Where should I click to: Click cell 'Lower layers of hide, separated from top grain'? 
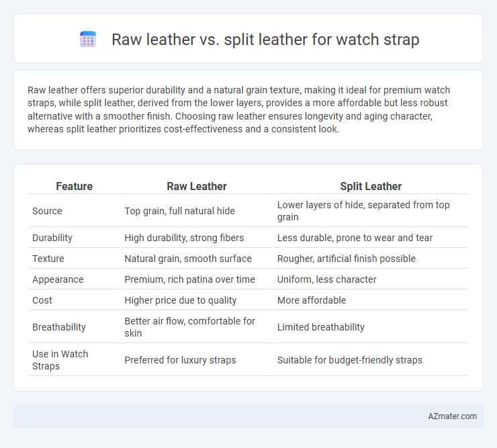tap(363, 211)
